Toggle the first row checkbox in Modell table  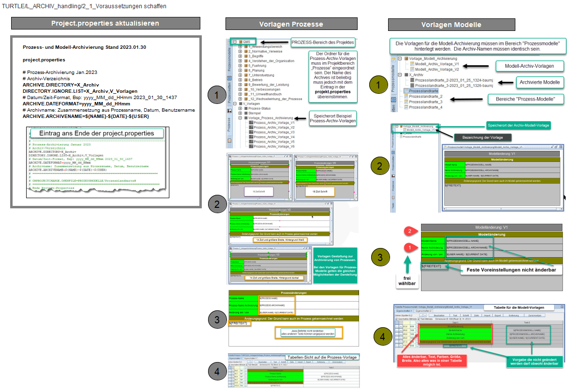[x=416, y=327]
